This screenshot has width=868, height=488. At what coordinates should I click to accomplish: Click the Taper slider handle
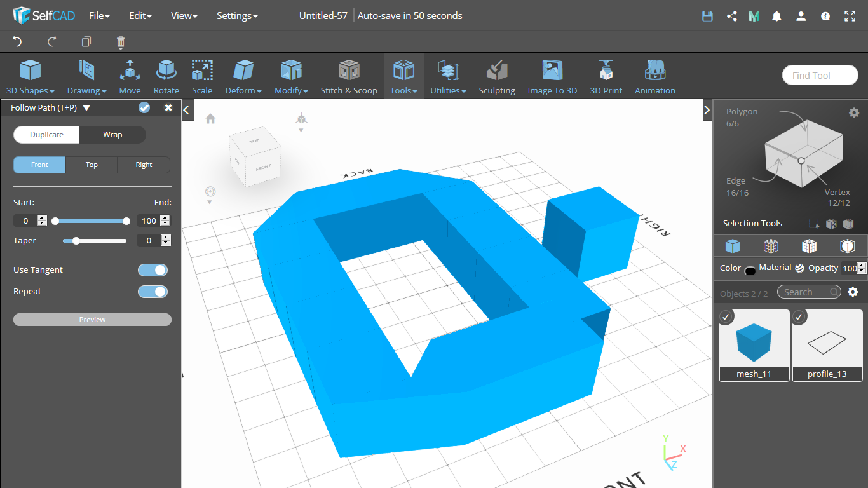pyautogui.click(x=76, y=241)
